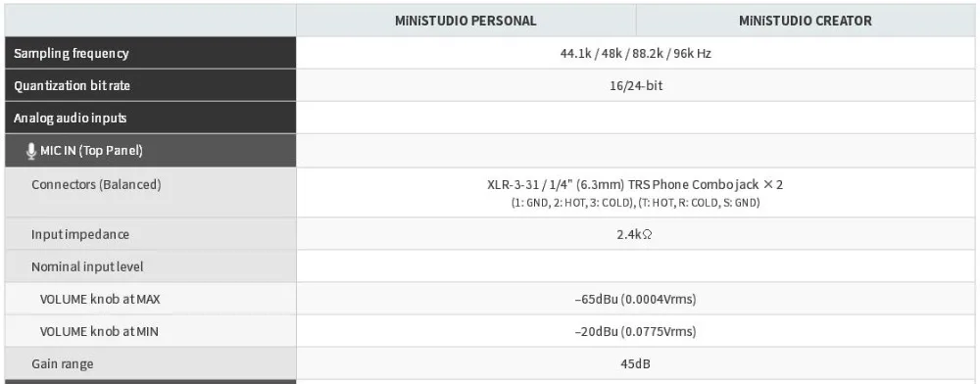This screenshot has height=384, width=980.
Task: Click the 2.4kΩ impedance value
Action: tap(635, 235)
